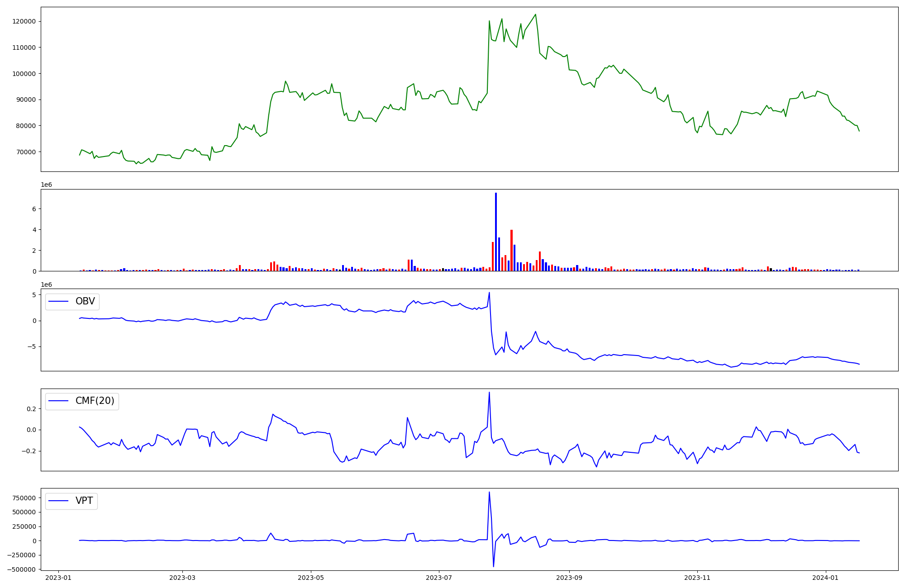This screenshot has height=588, width=905.
Task: Click the 2023-09 x-axis tick label
Action: pyautogui.click(x=569, y=578)
